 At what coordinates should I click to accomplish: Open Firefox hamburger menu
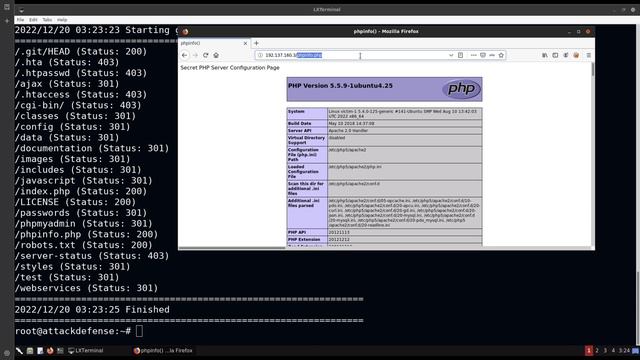[589, 55]
